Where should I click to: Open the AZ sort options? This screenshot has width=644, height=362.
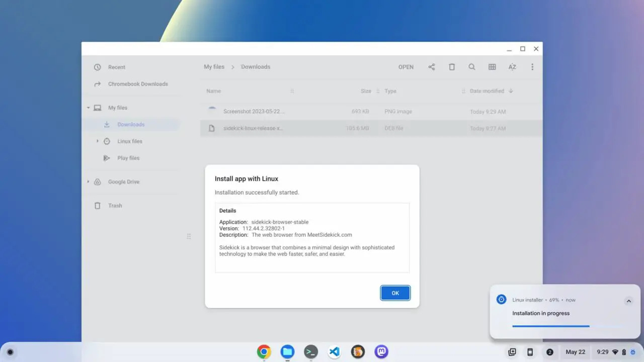512,67
